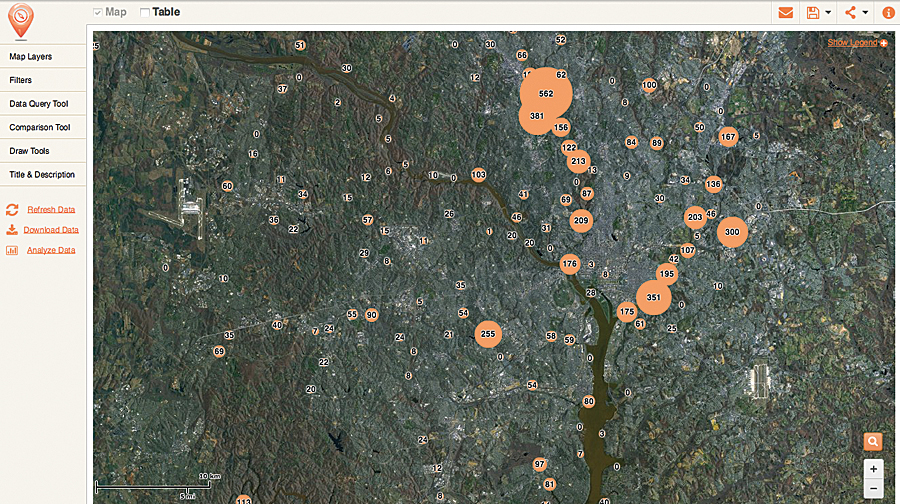Click the bar chart analyze icon
Screen dimensions: 900x504
[12, 250]
